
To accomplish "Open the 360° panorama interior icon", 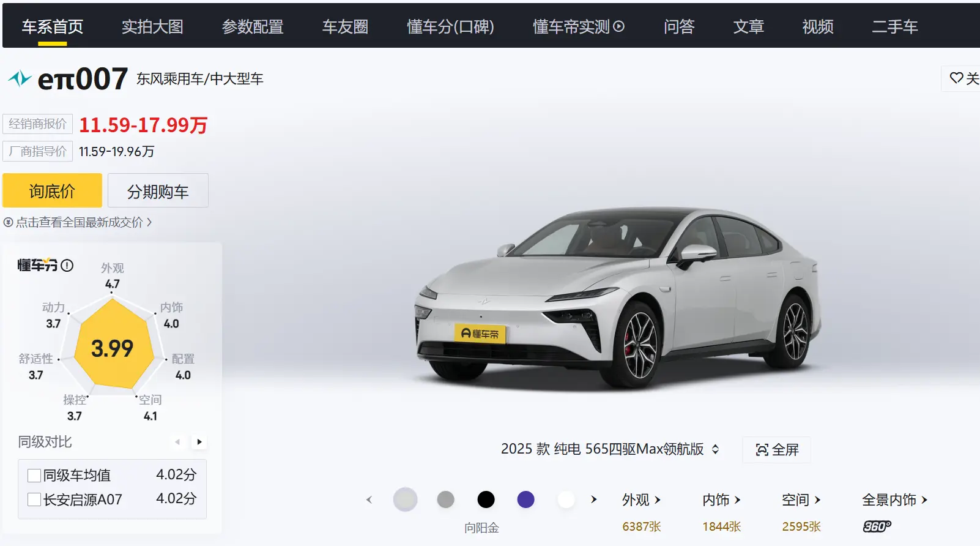I will pos(877,526).
